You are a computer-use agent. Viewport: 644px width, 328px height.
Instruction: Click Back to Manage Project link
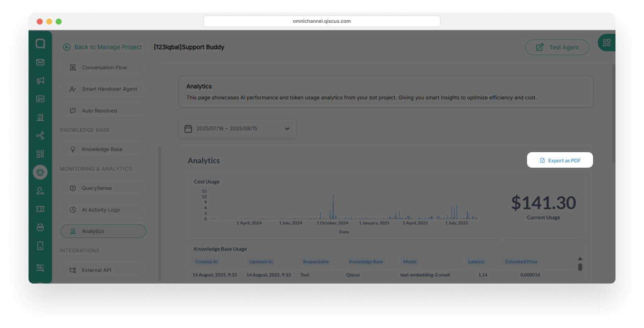click(103, 47)
